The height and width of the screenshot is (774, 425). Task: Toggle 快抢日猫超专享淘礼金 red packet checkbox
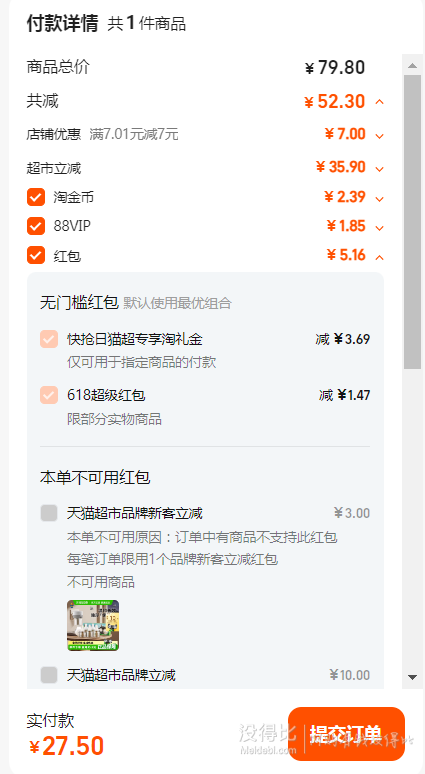49,339
